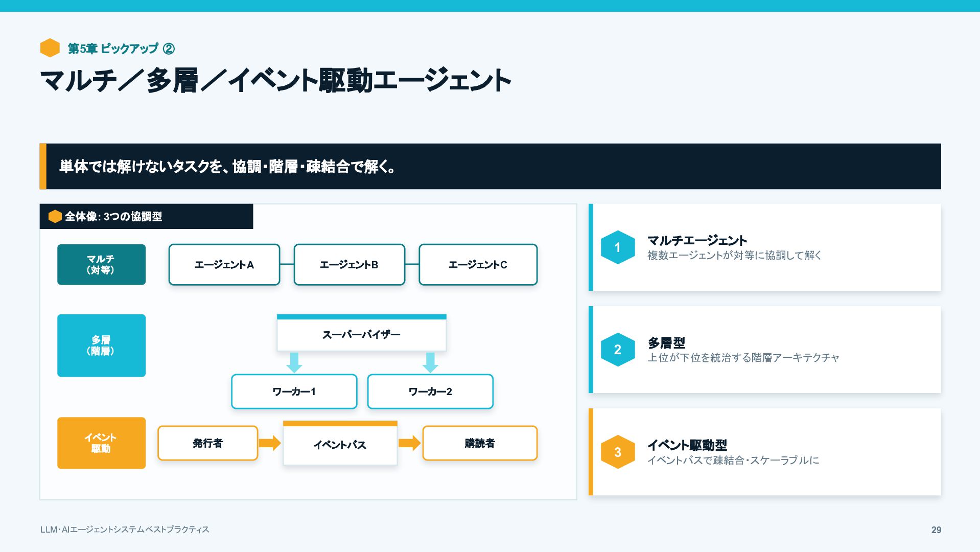Select the orange number 3 hexagon badge

pos(618,452)
